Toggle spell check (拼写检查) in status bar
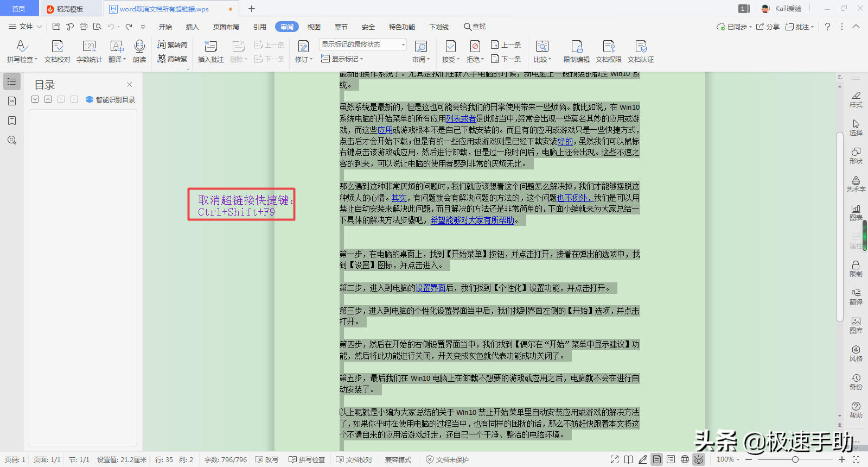The width and height of the screenshot is (868, 467). [x=307, y=459]
